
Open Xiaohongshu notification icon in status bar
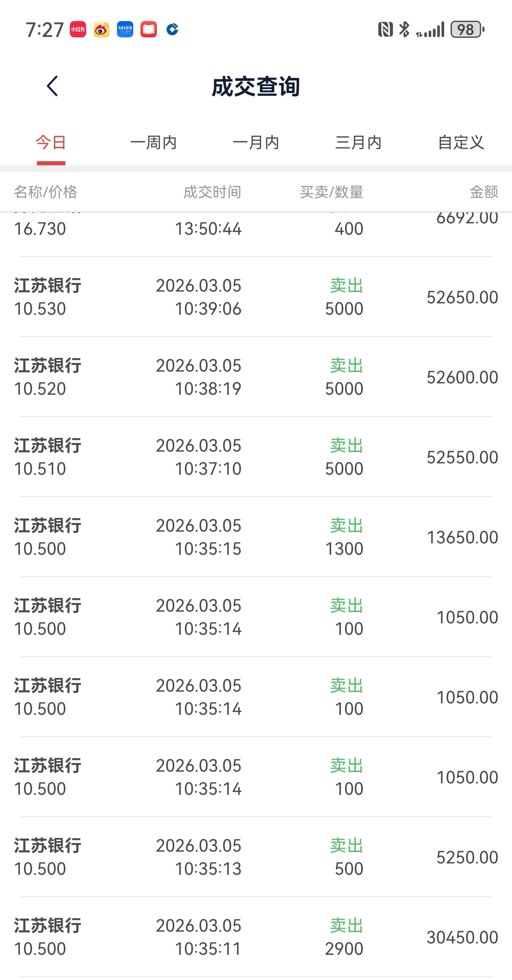[x=78, y=30]
